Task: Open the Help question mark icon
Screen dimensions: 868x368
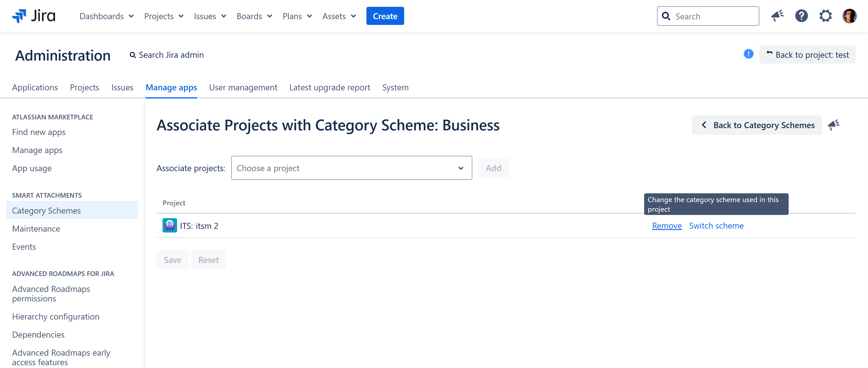Action: click(x=801, y=16)
